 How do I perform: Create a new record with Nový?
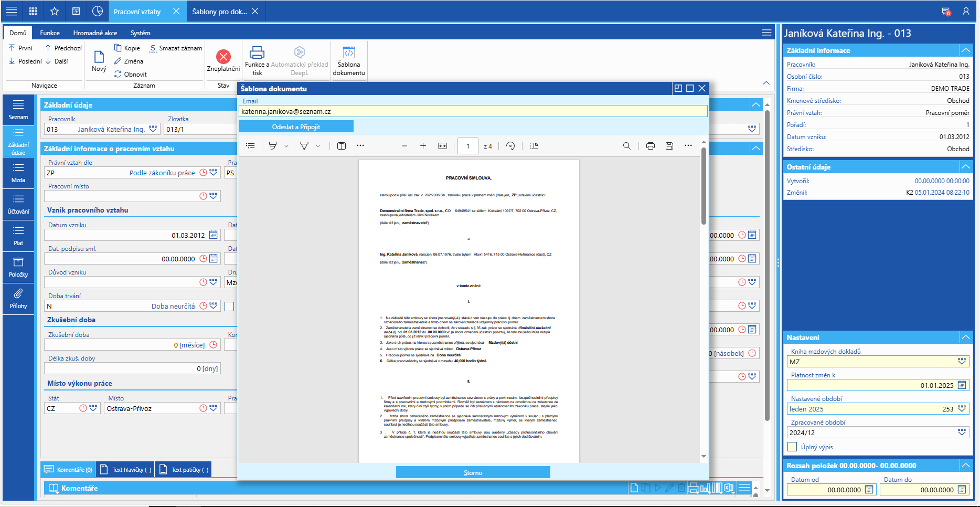99,61
